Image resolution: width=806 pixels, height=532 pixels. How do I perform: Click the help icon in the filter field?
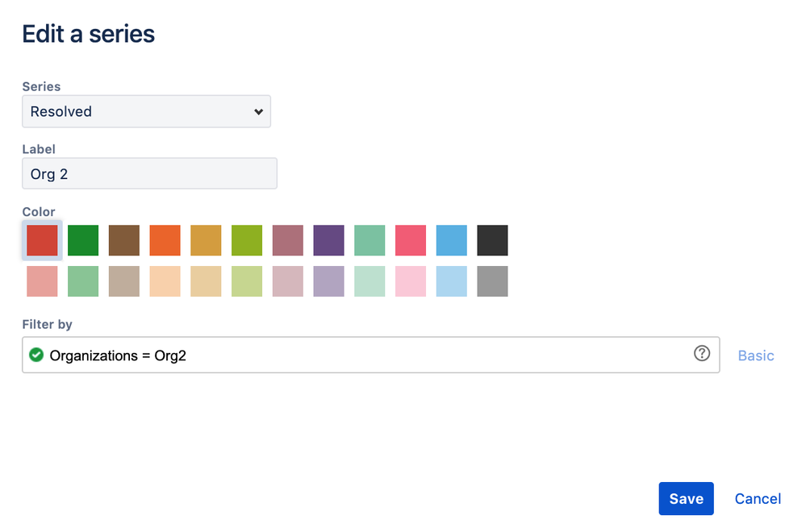(x=701, y=355)
